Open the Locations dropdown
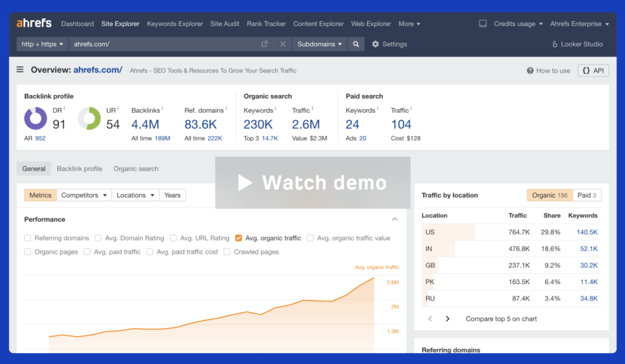Image resolution: width=625 pixels, height=364 pixels. pyautogui.click(x=135, y=195)
